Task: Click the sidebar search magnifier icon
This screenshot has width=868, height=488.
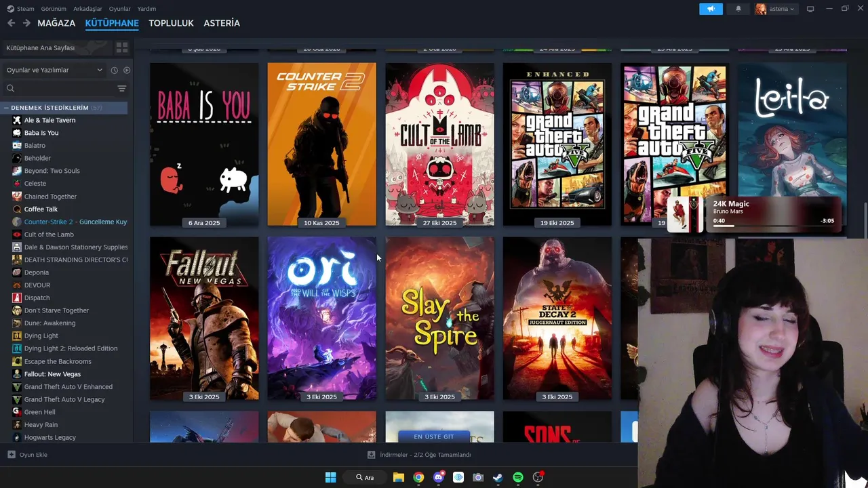Action: coord(10,89)
